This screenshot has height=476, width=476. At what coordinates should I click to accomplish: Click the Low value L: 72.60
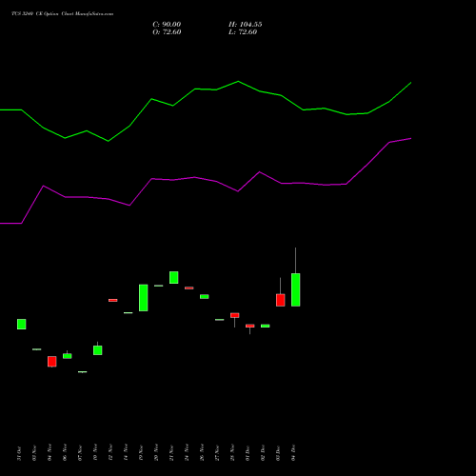point(243,32)
